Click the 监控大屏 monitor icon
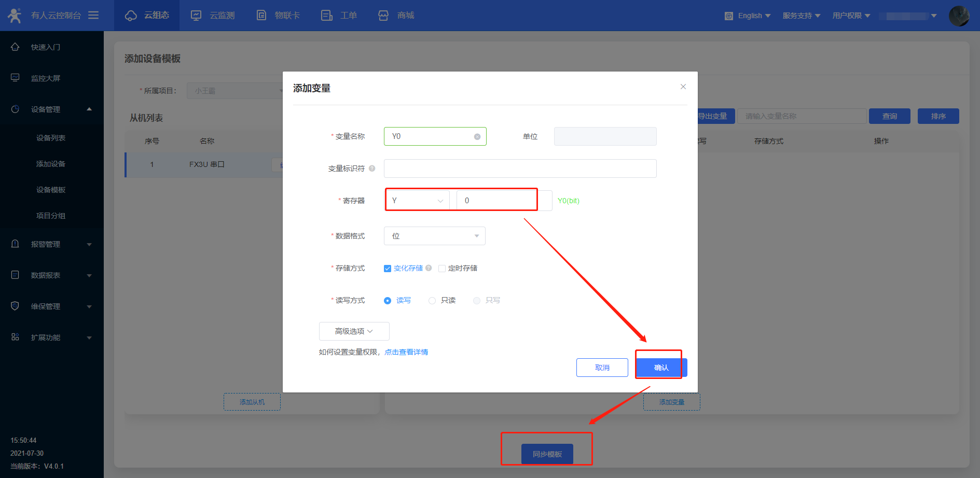Image resolution: width=980 pixels, height=478 pixels. [15, 78]
